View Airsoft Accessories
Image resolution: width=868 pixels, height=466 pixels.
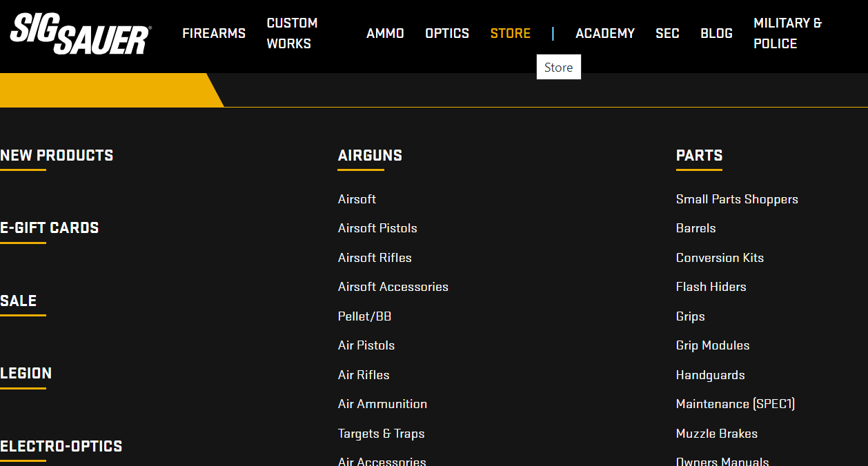pyautogui.click(x=393, y=287)
